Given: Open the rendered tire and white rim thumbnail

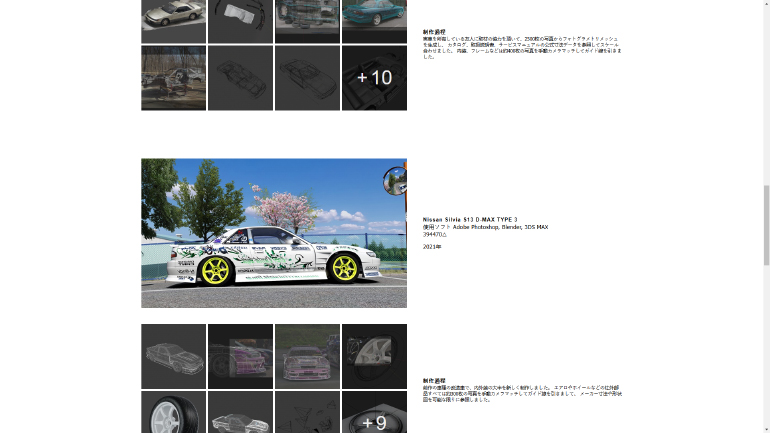Looking at the screenshot, I should click(x=173, y=412).
